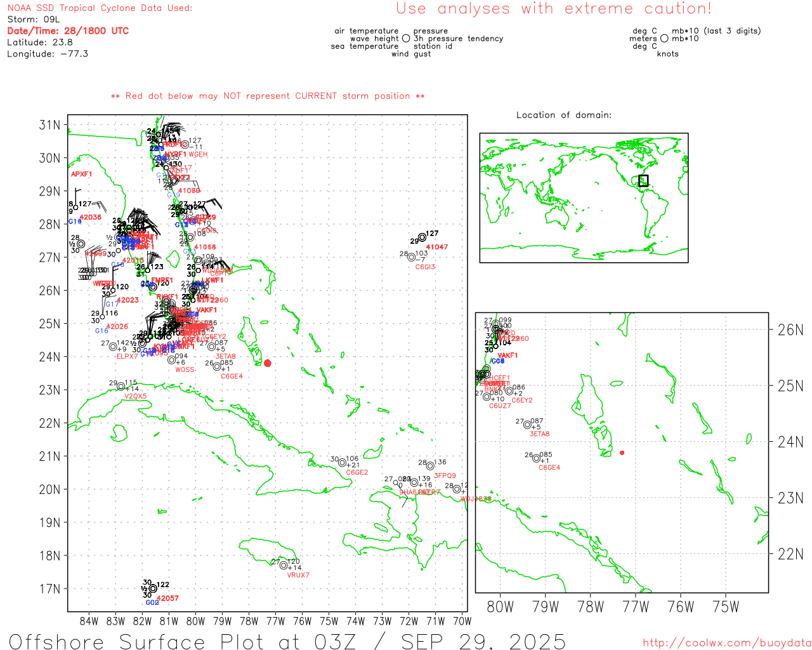
Task: Select station circle above V2QX5 label
Action: click(x=121, y=387)
